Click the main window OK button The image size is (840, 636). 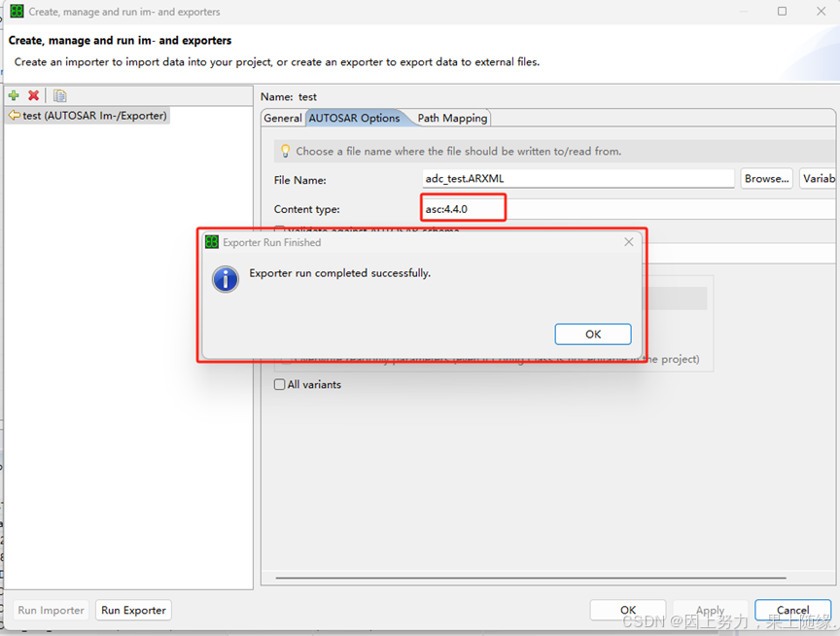[x=628, y=611]
